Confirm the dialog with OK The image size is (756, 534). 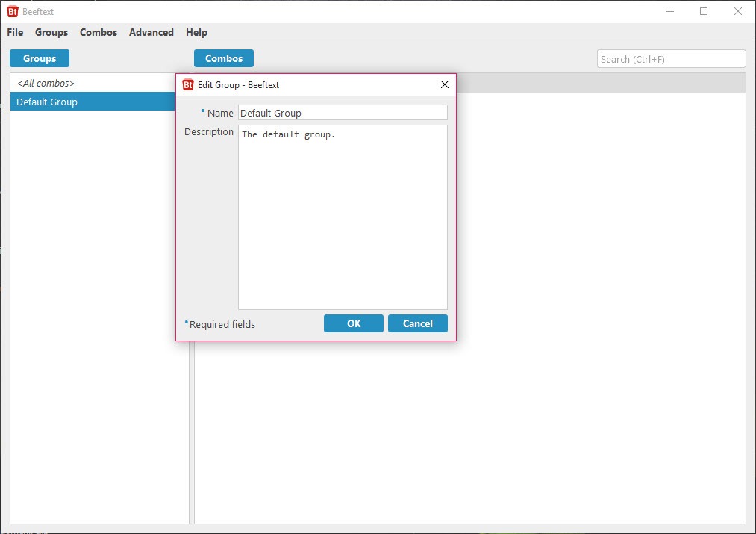354,323
